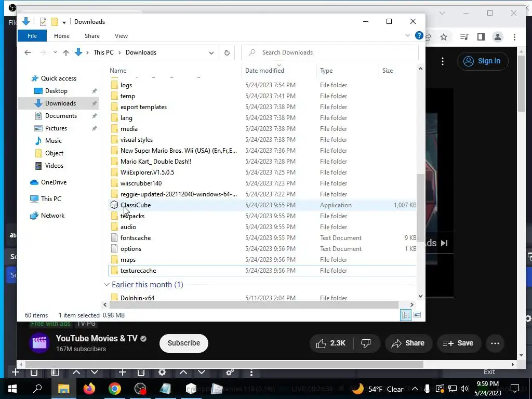Switch to Details view layout icon
The width and height of the screenshot is (532, 399).
click(406, 315)
